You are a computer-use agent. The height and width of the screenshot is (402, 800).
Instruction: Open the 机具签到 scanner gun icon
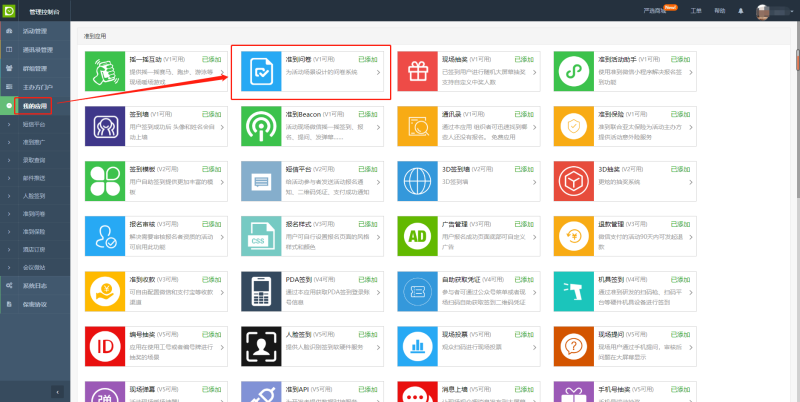click(x=574, y=292)
